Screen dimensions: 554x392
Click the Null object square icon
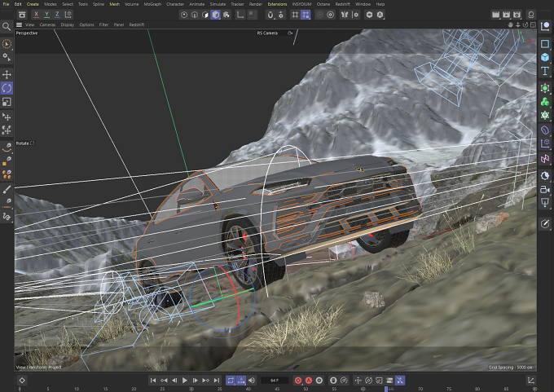click(x=545, y=44)
